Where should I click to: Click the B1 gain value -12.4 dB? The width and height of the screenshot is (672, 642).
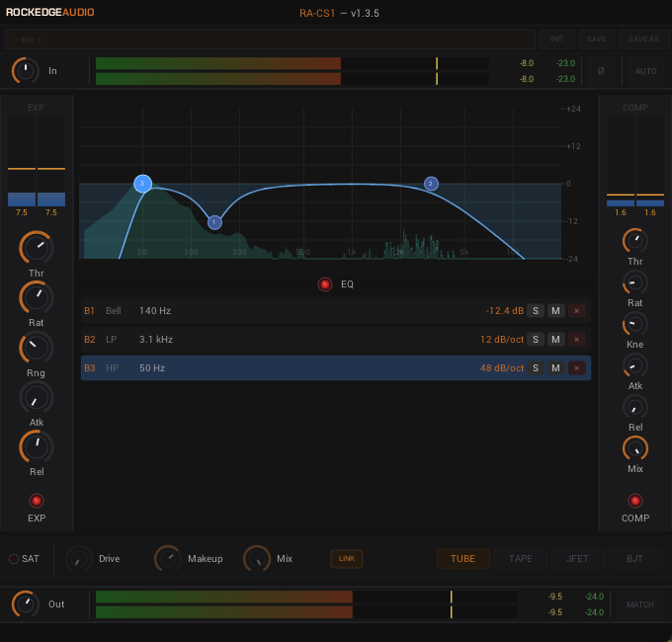pyautogui.click(x=504, y=311)
